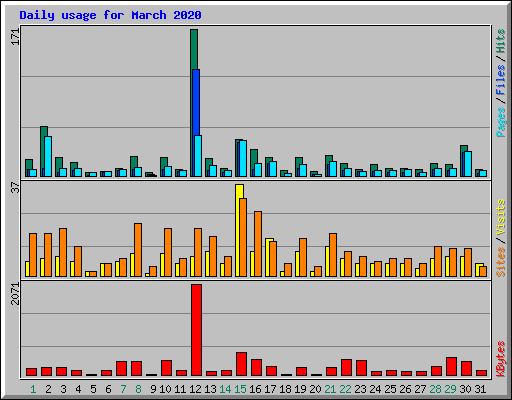Click day label '25' on the axis
The width and height of the screenshot is (512, 400).
click(390, 389)
